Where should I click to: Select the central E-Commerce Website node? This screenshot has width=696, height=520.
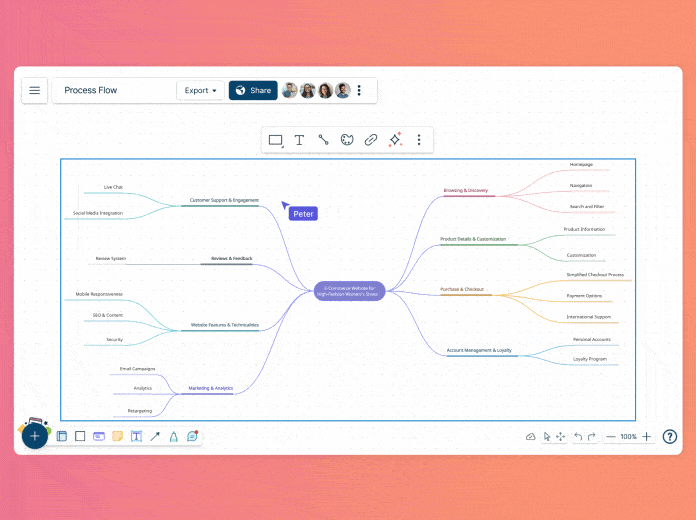tap(350, 291)
